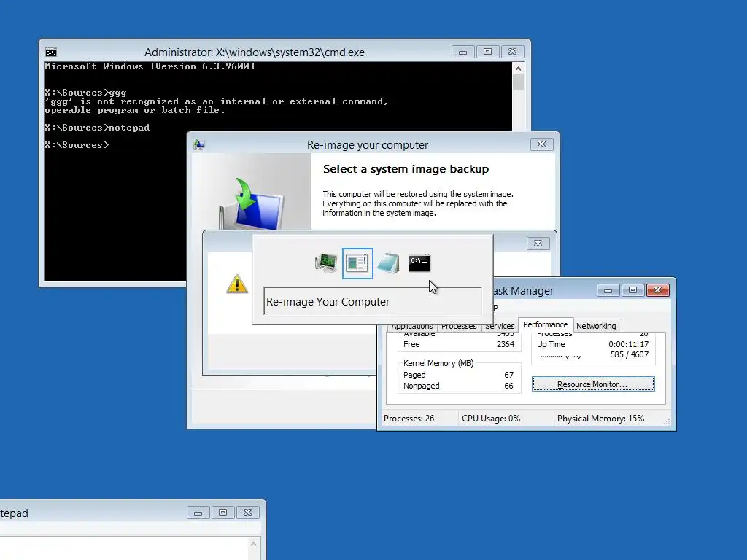Image resolution: width=747 pixels, height=560 pixels.
Task: Minimize the cmd.exe window
Action: coord(462,52)
